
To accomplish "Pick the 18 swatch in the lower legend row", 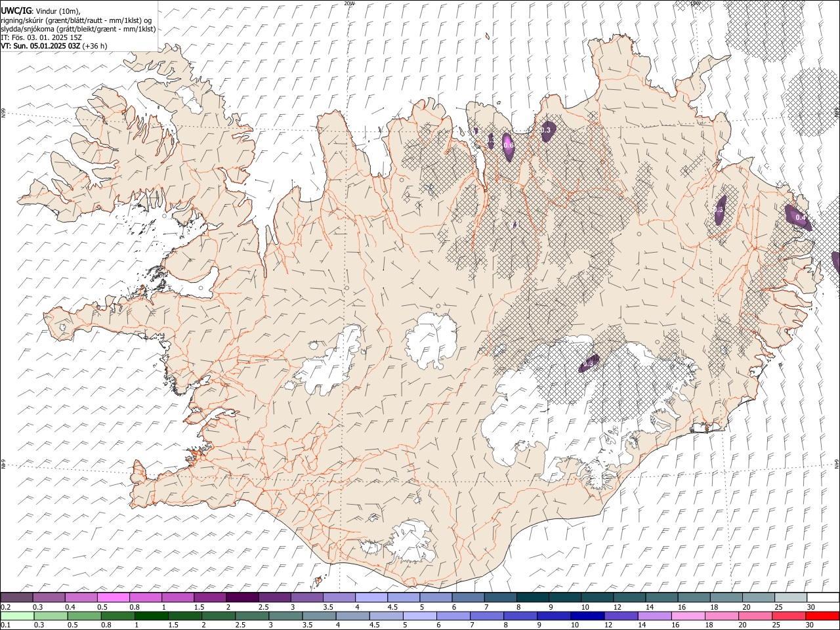I will 721,616.
